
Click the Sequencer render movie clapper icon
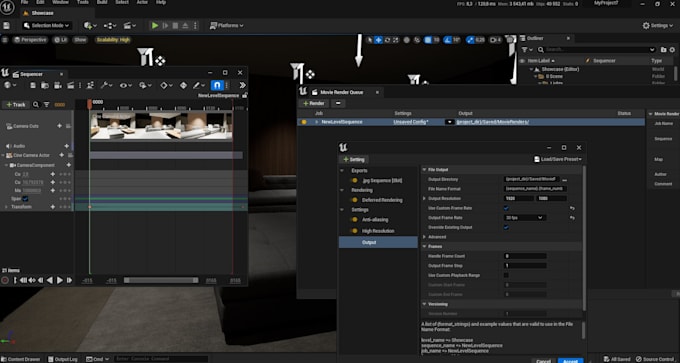(70, 85)
